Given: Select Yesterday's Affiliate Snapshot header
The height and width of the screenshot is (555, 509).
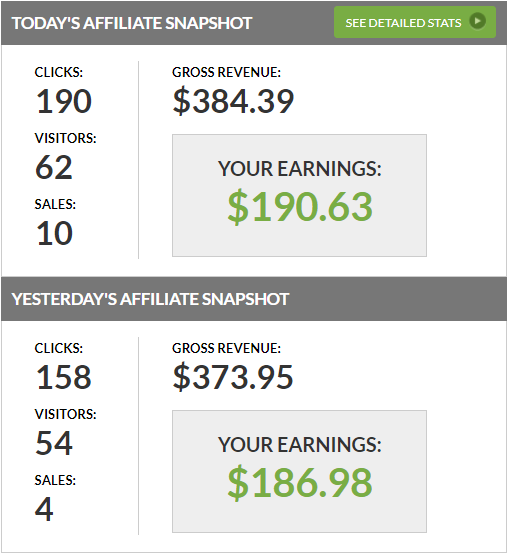Looking at the screenshot, I should click(150, 299).
